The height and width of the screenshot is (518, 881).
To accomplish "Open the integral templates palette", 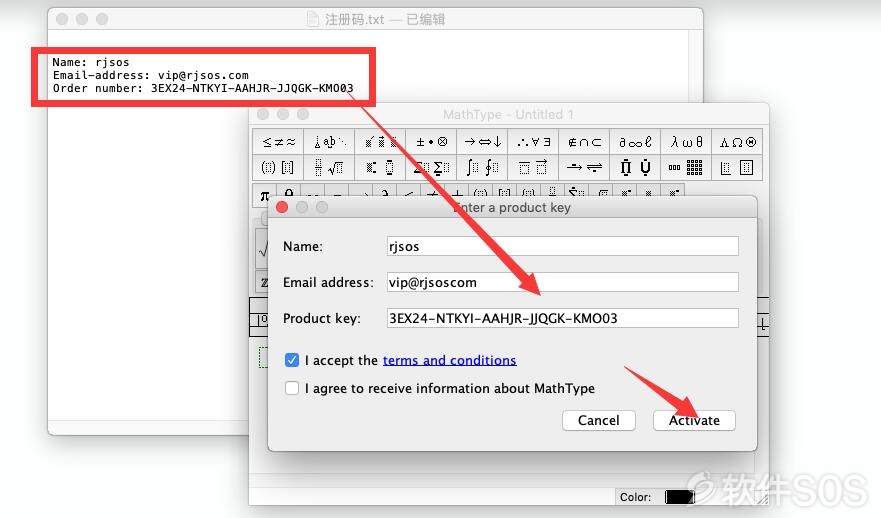I will click(x=483, y=167).
